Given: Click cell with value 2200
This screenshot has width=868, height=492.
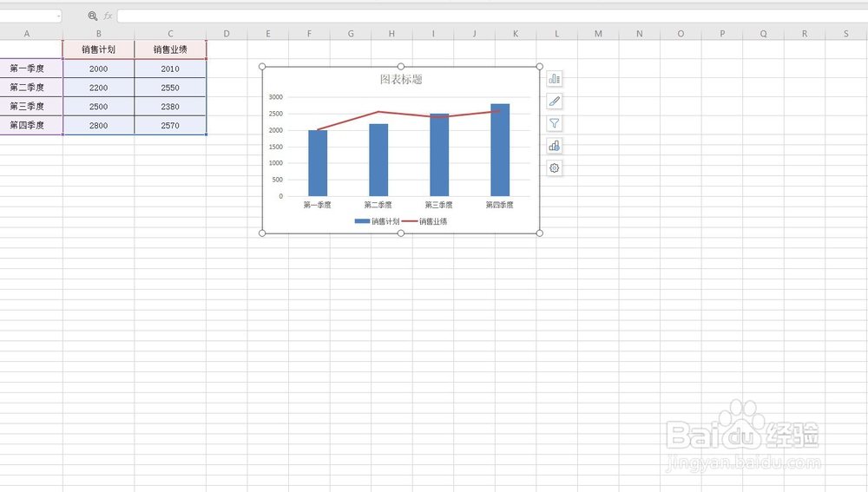Looking at the screenshot, I should coord(99,88).
